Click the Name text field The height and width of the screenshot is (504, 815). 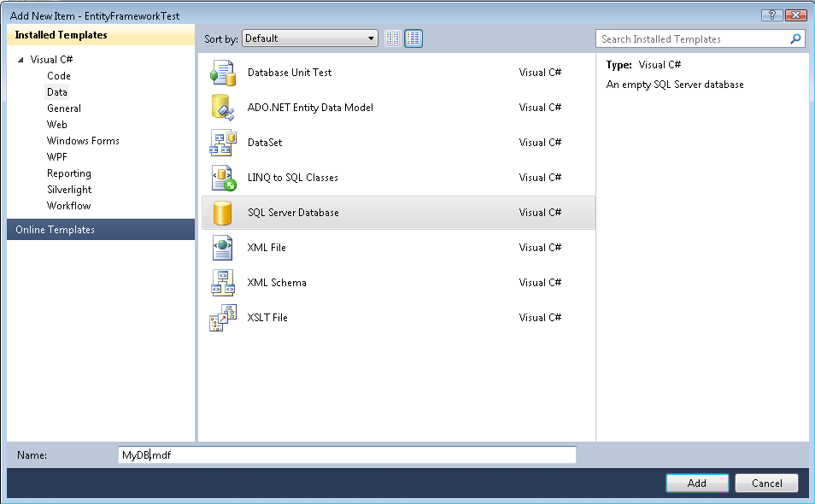click(x=346, y=455)
